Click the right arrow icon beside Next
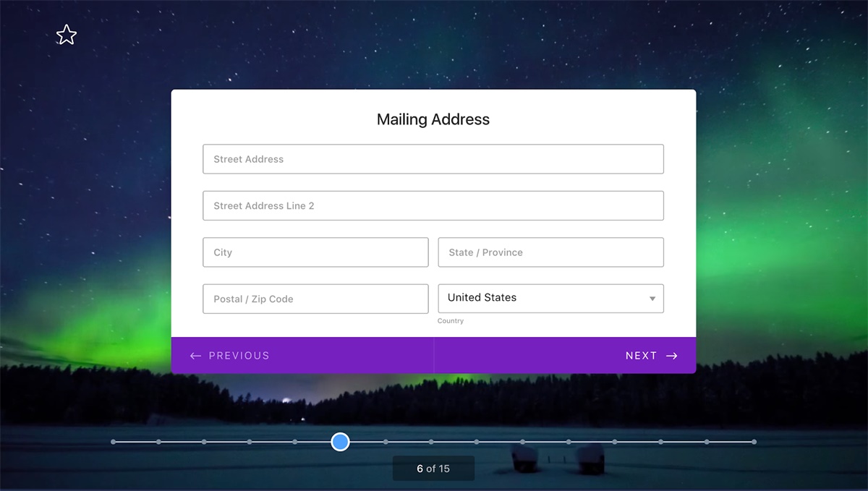The height and width of the screenshot is (491, 868). [x=672, y=356]
